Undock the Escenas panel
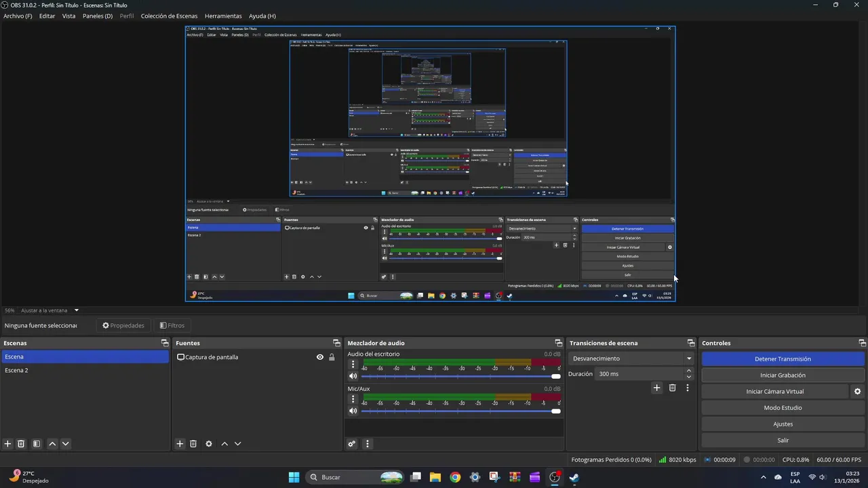This screenshot has width=868, height=488. (x=164, y=343)
